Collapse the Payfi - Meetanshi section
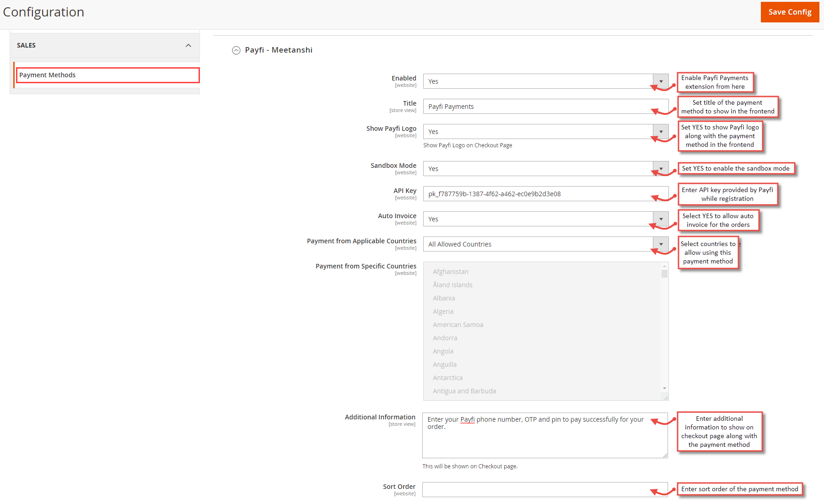Screen dimensions: 824x504 click(236, 50)
